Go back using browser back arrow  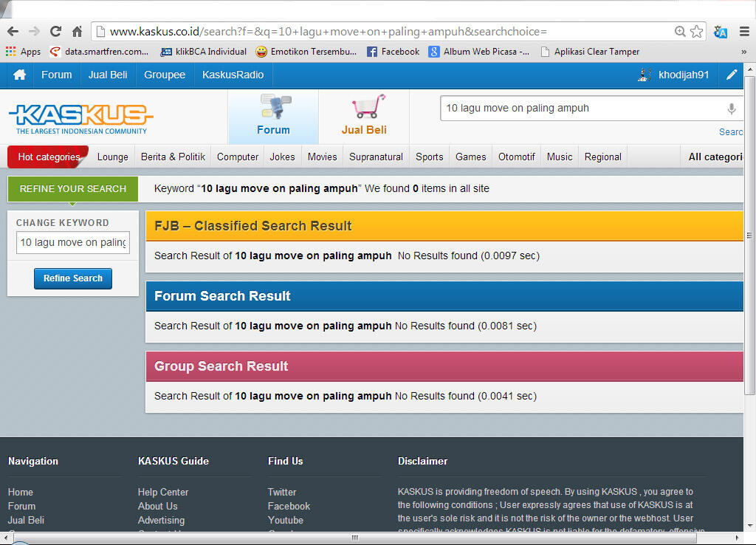tap(13, 32)
